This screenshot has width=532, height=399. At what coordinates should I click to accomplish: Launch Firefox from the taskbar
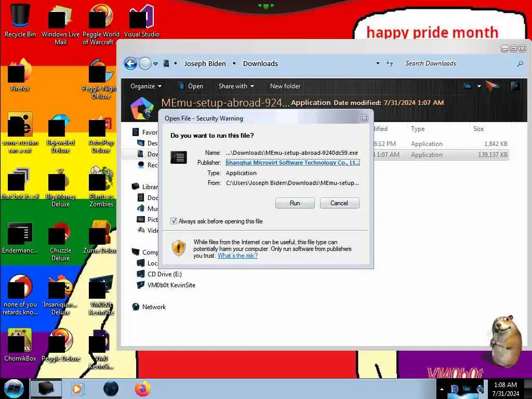click(x=142, y=389)
